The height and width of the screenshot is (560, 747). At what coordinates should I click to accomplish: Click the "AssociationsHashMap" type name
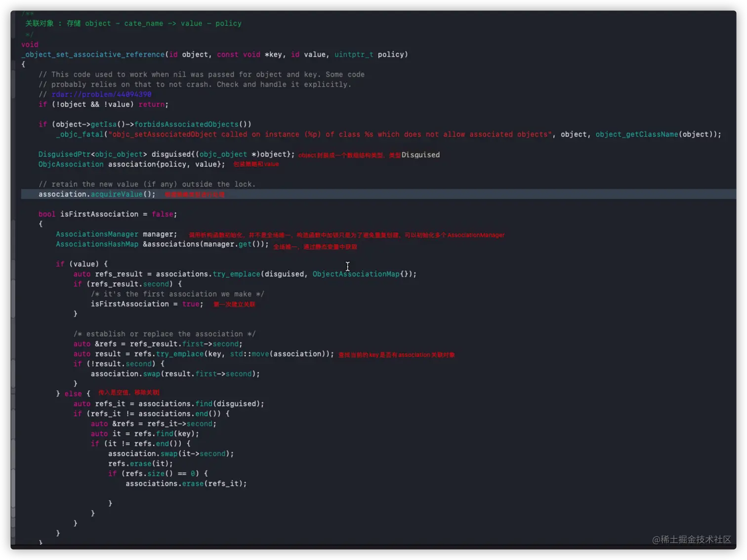97,244
